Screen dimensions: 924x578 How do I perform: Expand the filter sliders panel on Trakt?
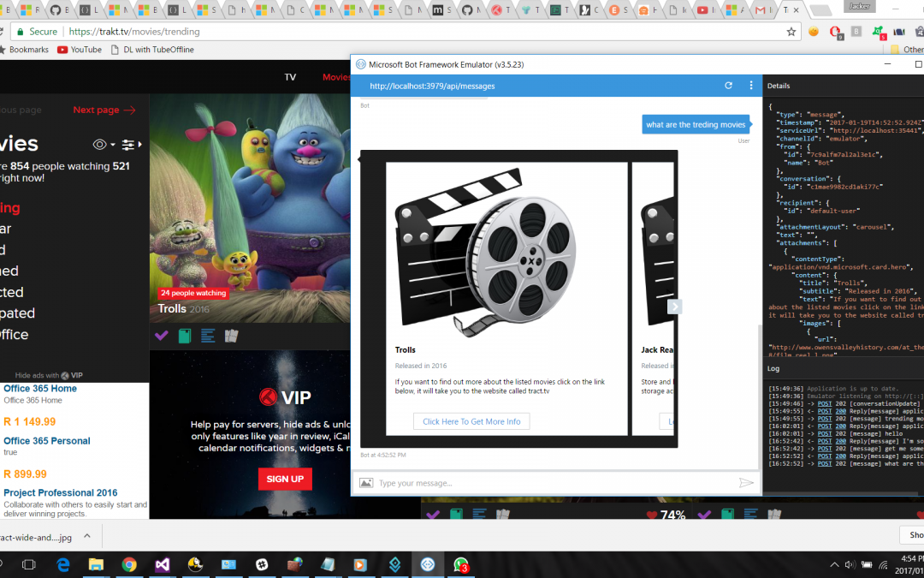coord(128,145)
